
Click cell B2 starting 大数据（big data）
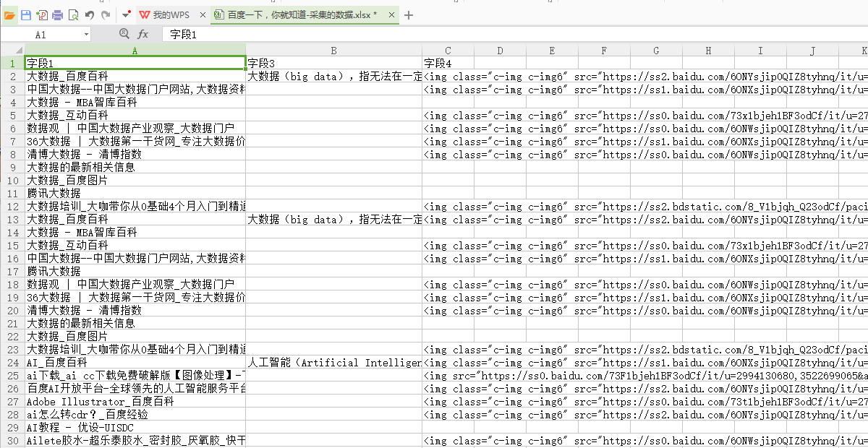pyautogui.click(x=334, y=76)
